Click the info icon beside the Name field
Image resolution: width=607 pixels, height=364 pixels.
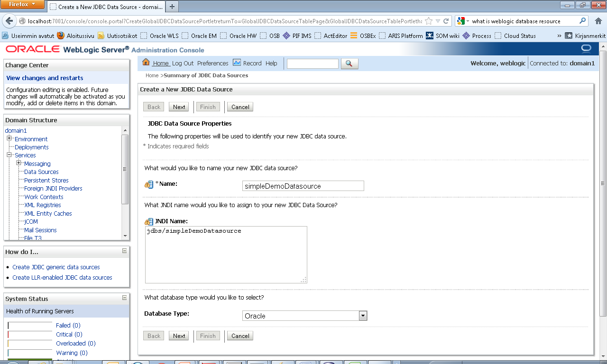coord(148,184)
